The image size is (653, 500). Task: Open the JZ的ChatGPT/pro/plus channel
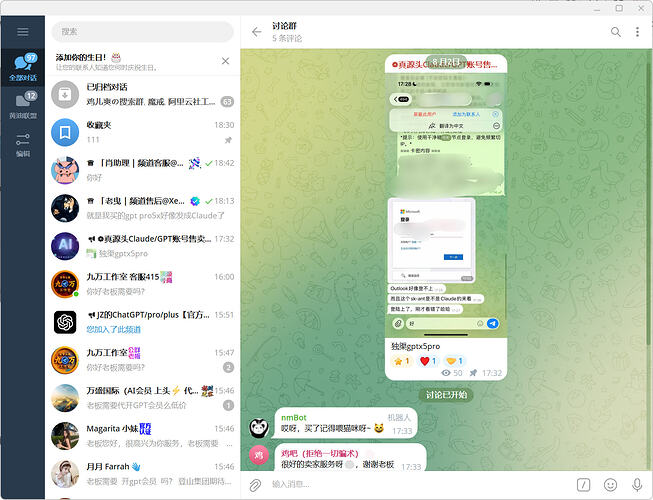point(143,322)
